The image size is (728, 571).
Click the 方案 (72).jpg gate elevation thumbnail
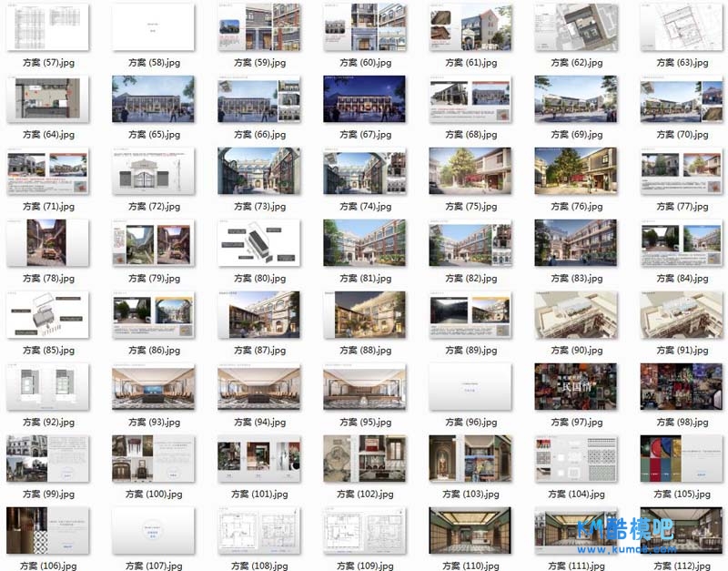pos(153,171)
